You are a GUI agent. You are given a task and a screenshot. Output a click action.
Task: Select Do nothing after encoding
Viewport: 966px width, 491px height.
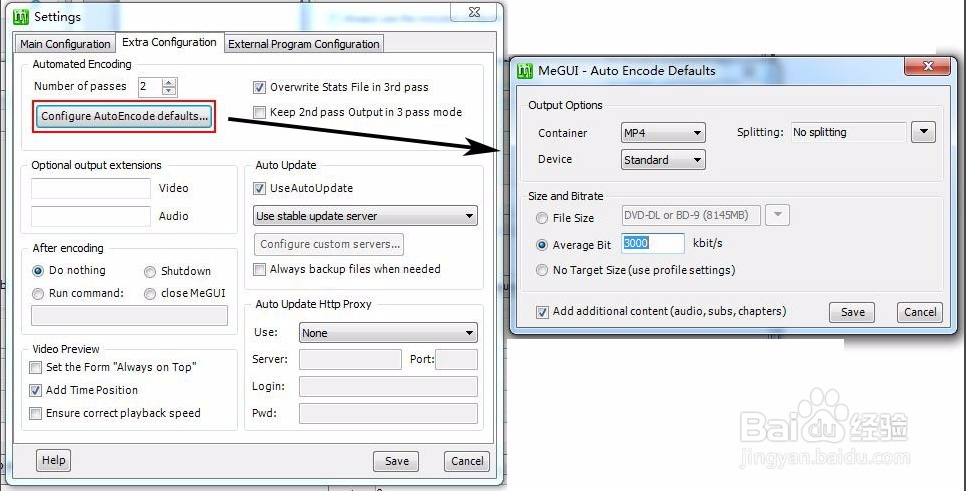point(38,271)
